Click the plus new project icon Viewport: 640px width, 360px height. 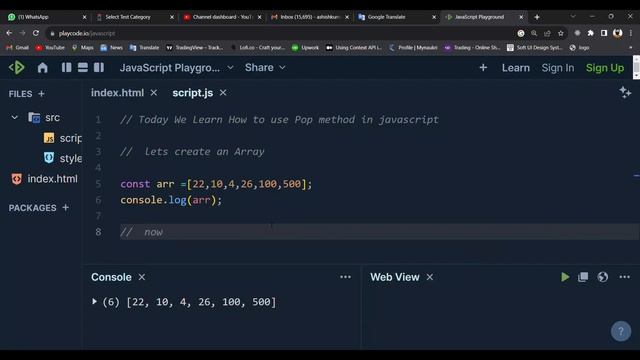tap(483, 68)
